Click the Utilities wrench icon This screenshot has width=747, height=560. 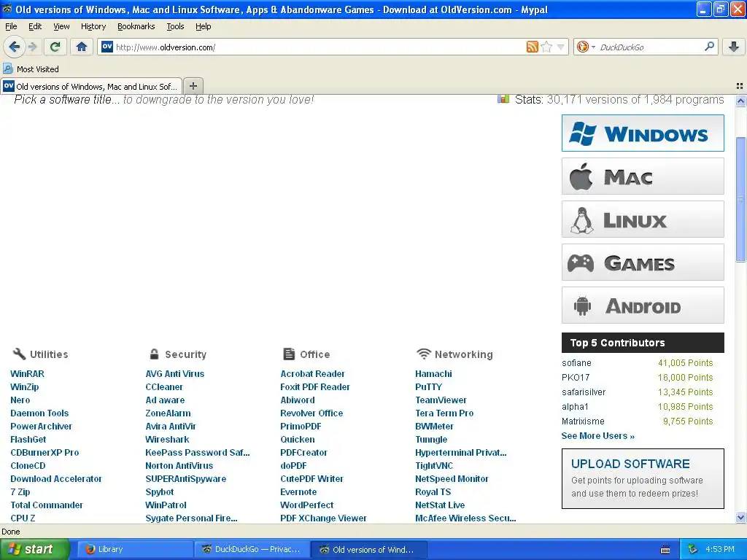19,354
